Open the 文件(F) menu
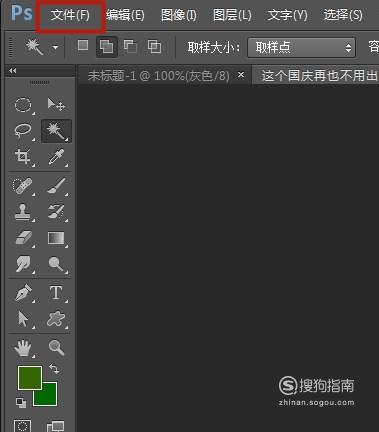This screenshot has width=379, height=432. coord(70,15)
